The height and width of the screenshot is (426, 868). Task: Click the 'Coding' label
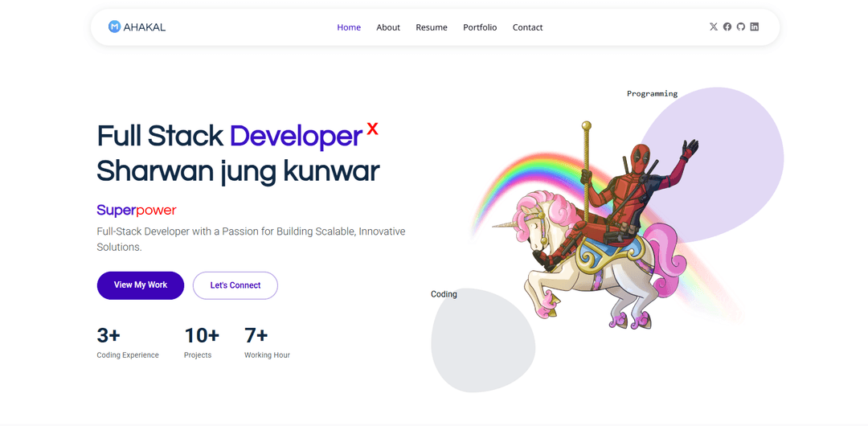point(444,294)
